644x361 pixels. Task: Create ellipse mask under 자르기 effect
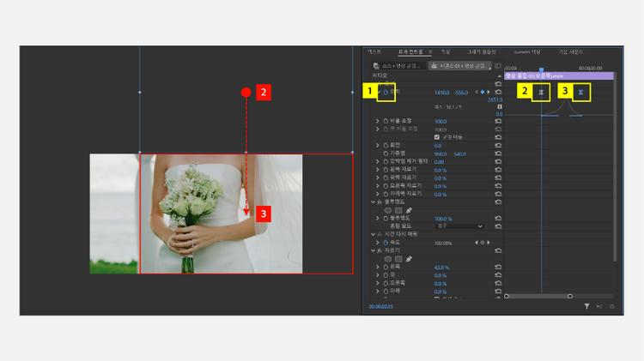point(388,259)
